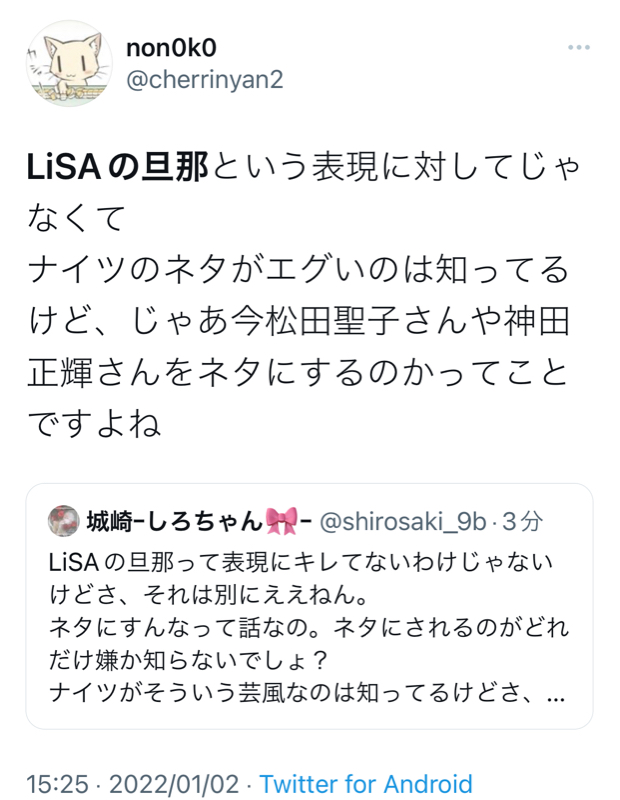
Task: Open the small avatar in the quoted tweet
Action: pyautogui.click(x=63, y=521)
